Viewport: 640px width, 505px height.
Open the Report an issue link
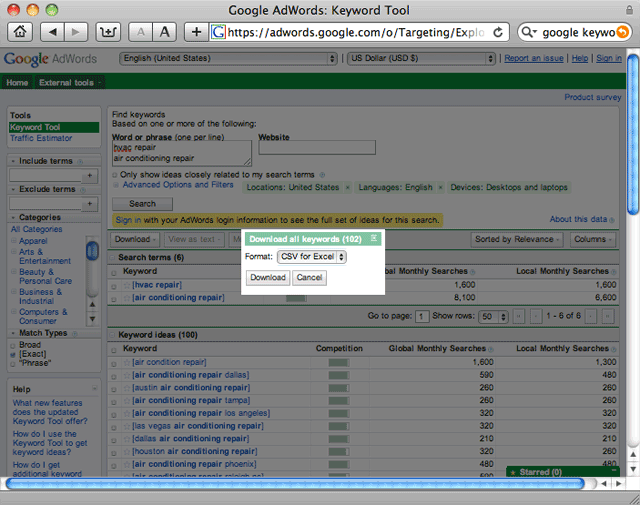pyautogui.click(x=534, y=58)
